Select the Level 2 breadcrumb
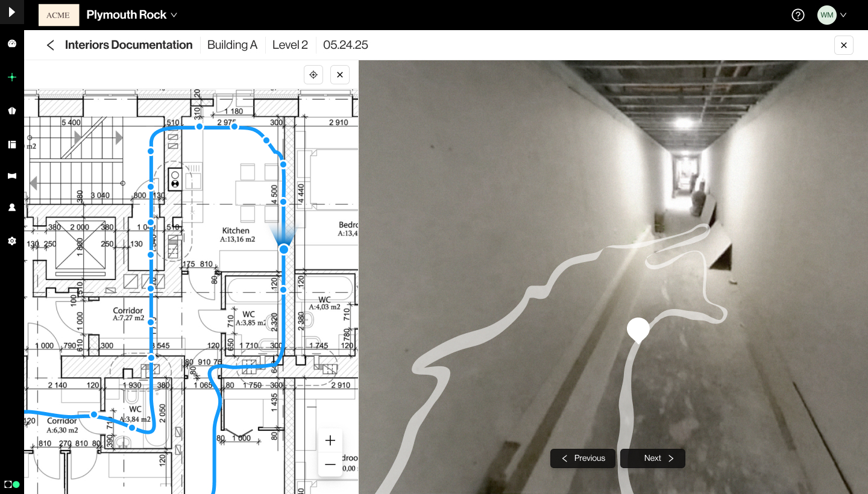This screenshot has width=868, height=494. [x=290, y=45]
